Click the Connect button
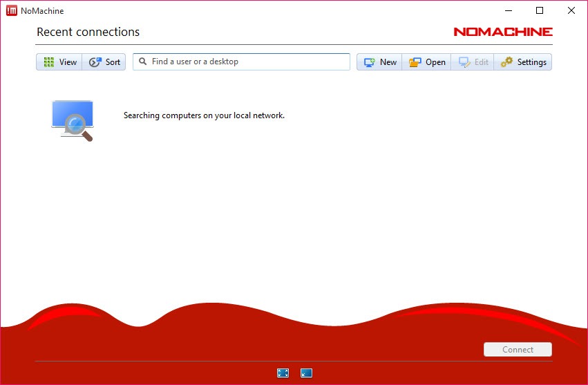This screenshot has height=385, width=588. pyautogui.click(x=518, y=349)
